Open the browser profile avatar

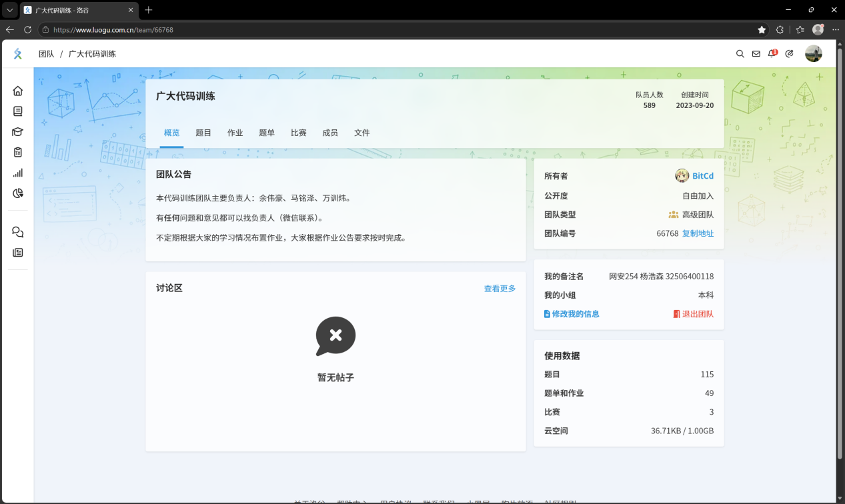[x=818, y=29]
